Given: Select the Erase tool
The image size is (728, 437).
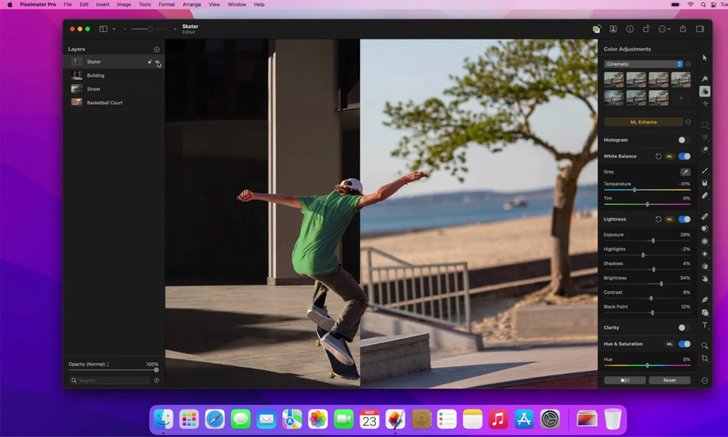Looking at the screenshot, I should [705, 196].
